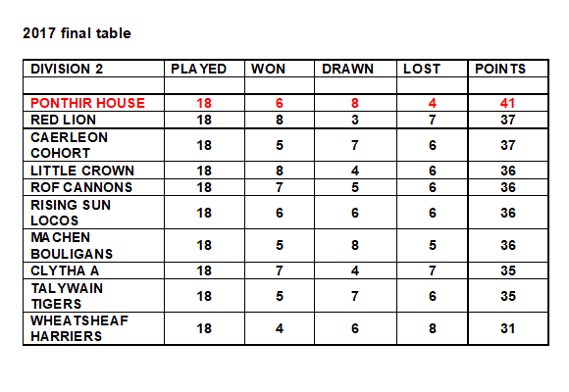
Task: Click the RED LION team cell
Action: point(93,120)
